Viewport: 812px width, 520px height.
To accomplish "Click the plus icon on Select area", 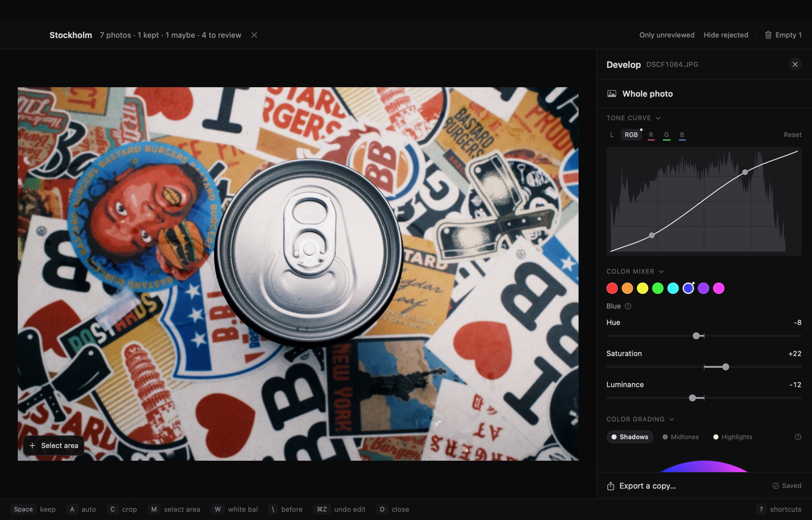I will point(32,446).
